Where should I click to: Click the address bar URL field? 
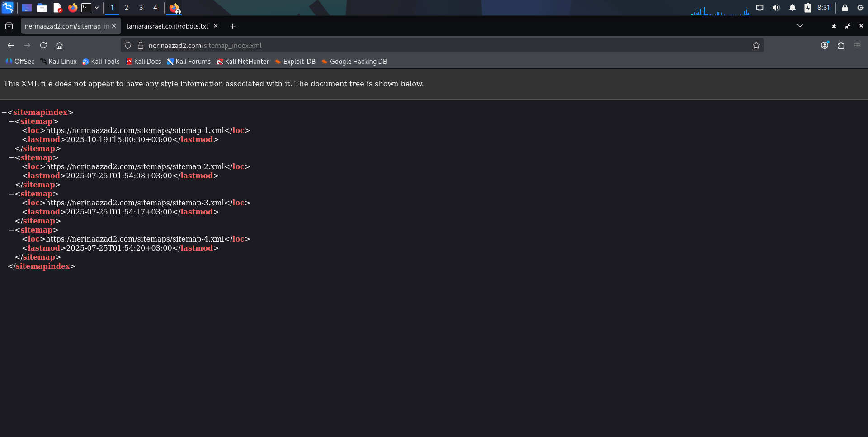tap(448, 45)
